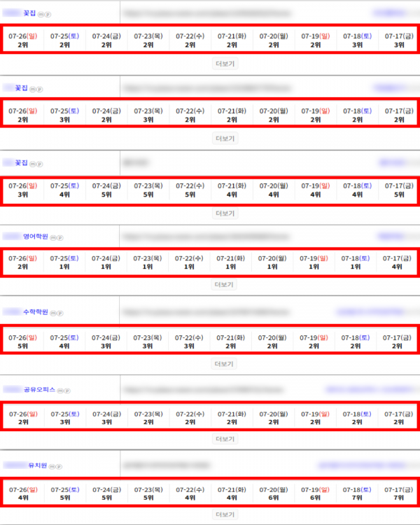This screenshot has width=420, height=525.
Task: Select the 07-17 4위 cell for 영어학원
Action: click(x=397, y=262)
